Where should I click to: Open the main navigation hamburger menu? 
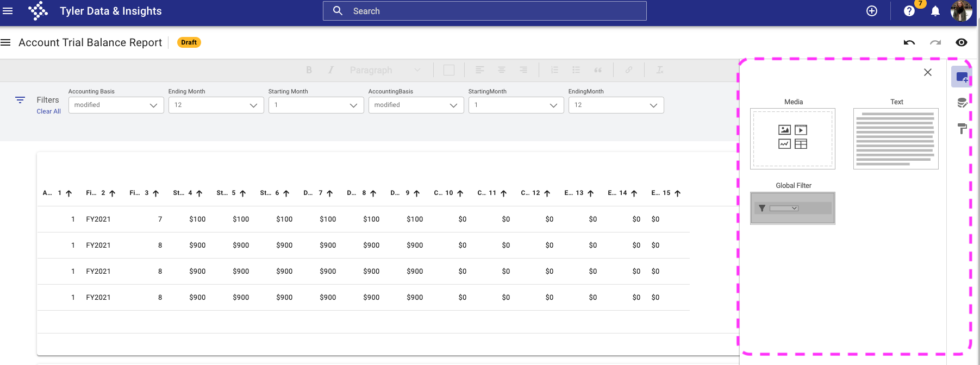(x=8, y=11)
